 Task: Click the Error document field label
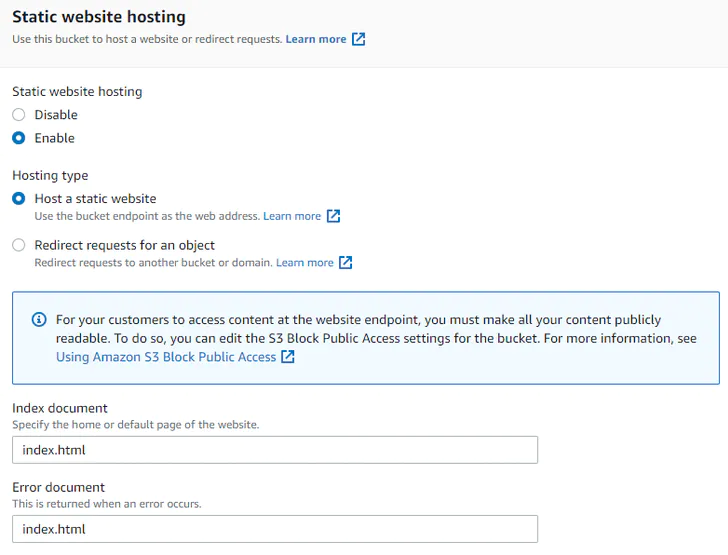point(58,487)
